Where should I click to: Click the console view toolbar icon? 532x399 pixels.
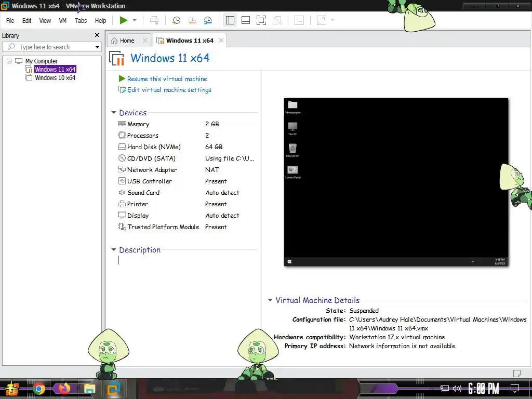(299, 20)
